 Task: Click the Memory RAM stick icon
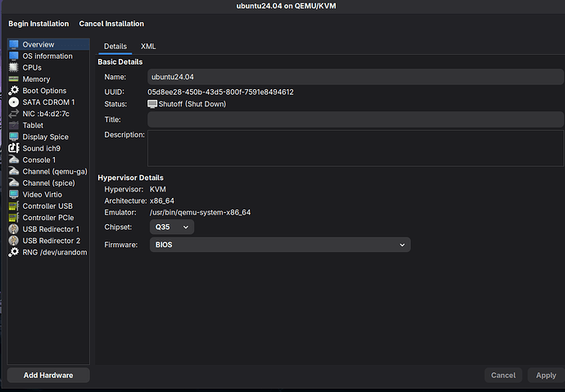click(x=14, y=79)
